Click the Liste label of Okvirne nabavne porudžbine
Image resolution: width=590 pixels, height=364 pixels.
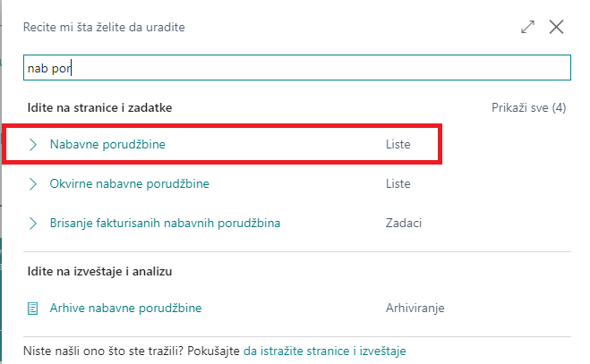pyautogui.click(x=398, y=184)
